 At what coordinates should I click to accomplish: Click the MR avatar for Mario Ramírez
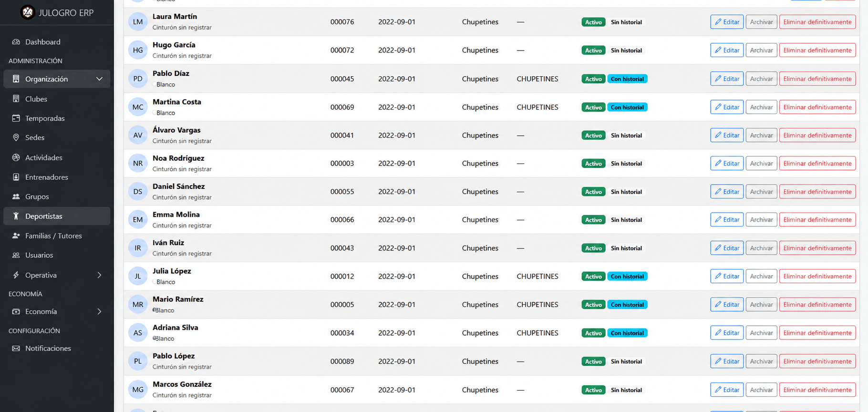point(138,304)
